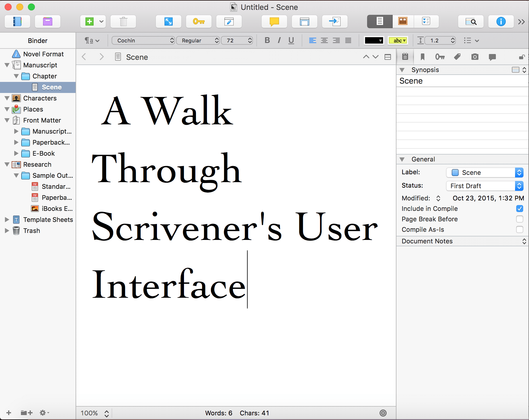The image size is (529, 420).
Task: Click the Trash toolbar button
Action: tap(124, 21)
